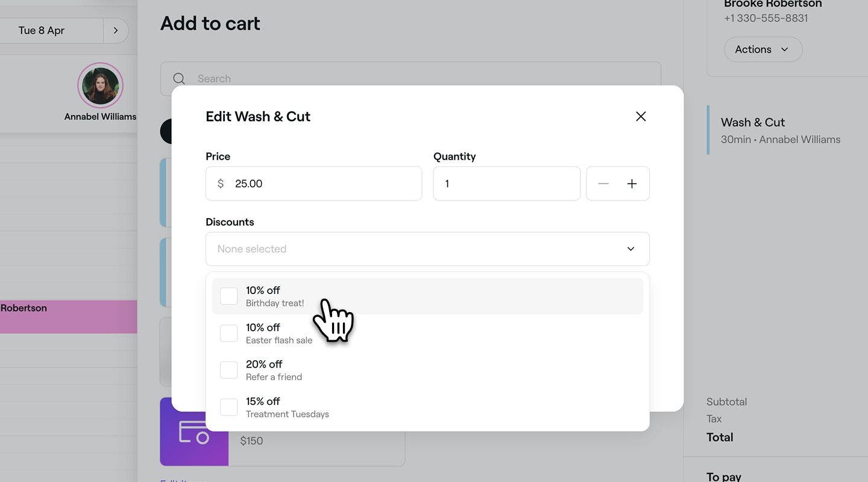Go to next day arrow beside Tue 8 Apr
Image resolution: width=868 pixels, height=482 pixels.
[116, 30]
